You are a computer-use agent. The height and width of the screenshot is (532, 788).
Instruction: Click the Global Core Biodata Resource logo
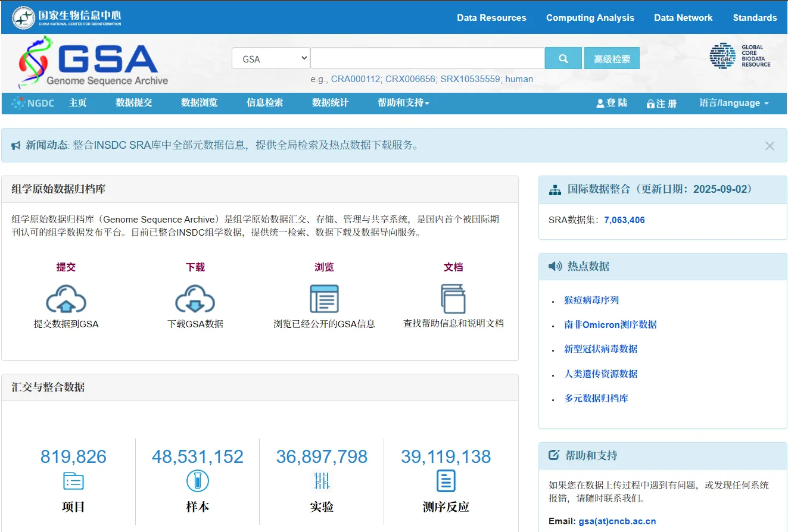coord(740,56)
